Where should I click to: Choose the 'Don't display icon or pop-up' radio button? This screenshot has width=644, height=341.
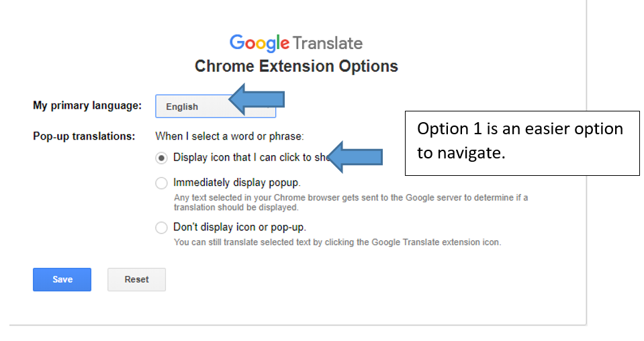[161, 228]
